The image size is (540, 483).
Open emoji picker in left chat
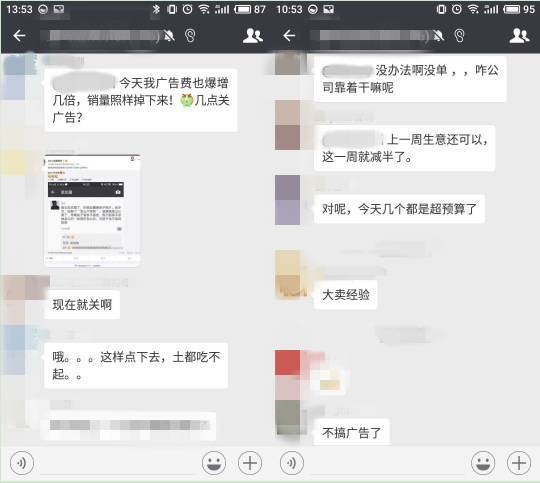click(x=214, y=463)
